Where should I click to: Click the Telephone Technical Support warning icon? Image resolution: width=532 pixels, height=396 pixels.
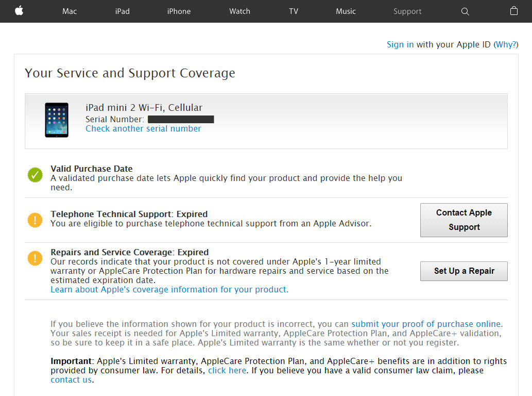click(35, 220)
